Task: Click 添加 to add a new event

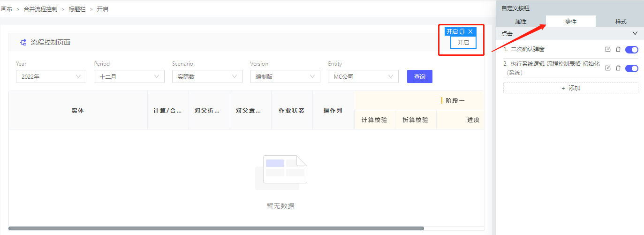Action: [570, 88]
